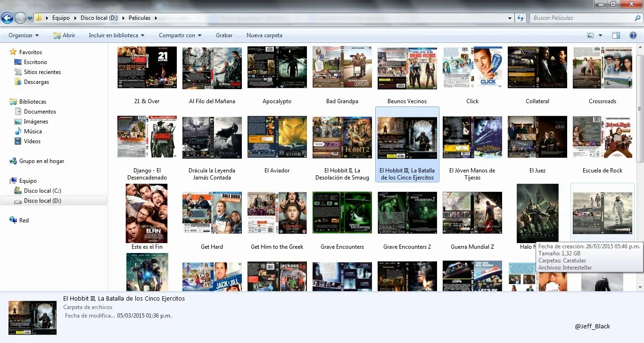Viewport: 644px width, 343px height.
Task: Open the Compartir con menu
Action: pyautogui.click(x=180, y=35)
